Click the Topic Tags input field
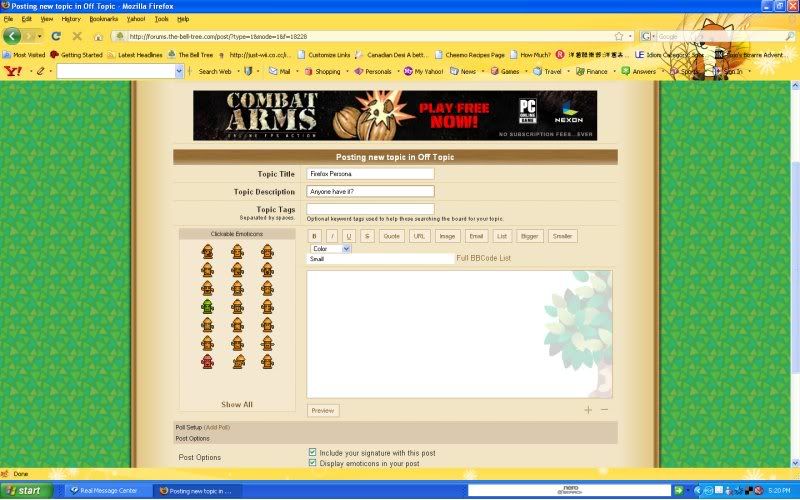The height and width of the screenshot is (500, 800). pos(370,209)
